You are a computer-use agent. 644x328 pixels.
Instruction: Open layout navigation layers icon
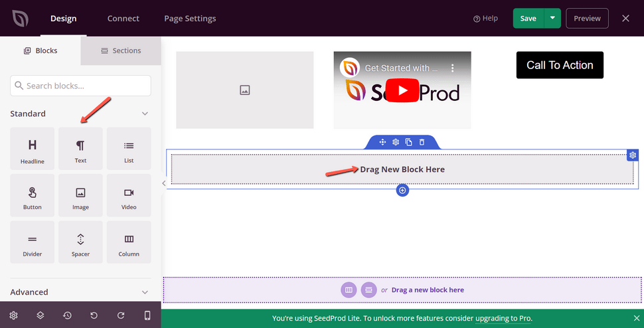(x=40, y=315)
